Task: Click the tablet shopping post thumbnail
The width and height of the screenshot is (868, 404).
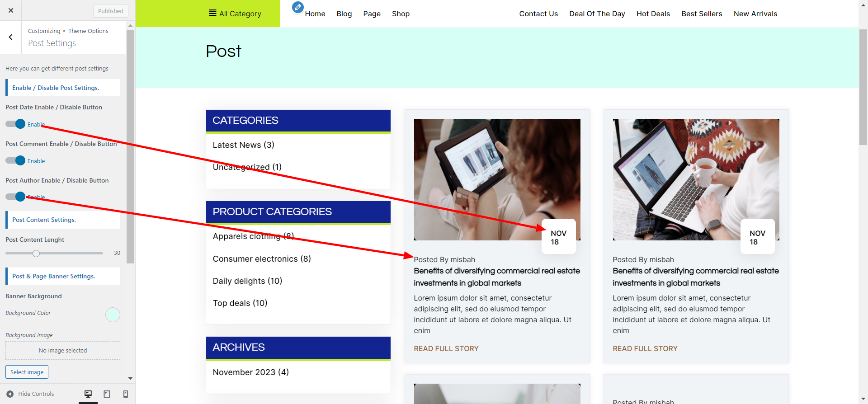Action: [x=497, y=179]
